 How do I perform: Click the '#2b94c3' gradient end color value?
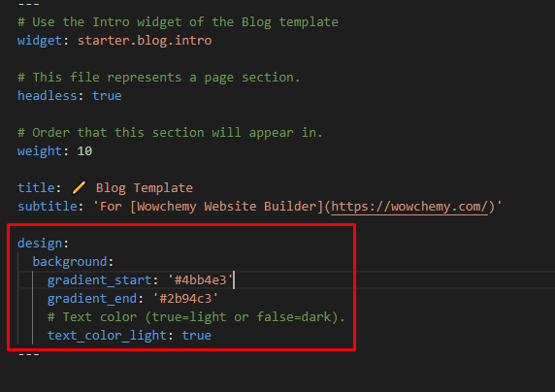coord(185,298)
